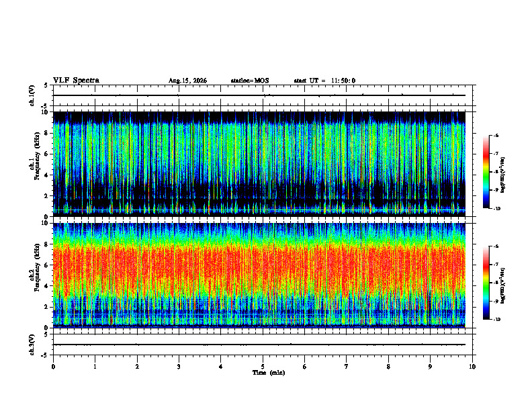The height and width of the screenshot is (411, 532).
Task: Click the "3" tick on Time axis
Action: 179,367
